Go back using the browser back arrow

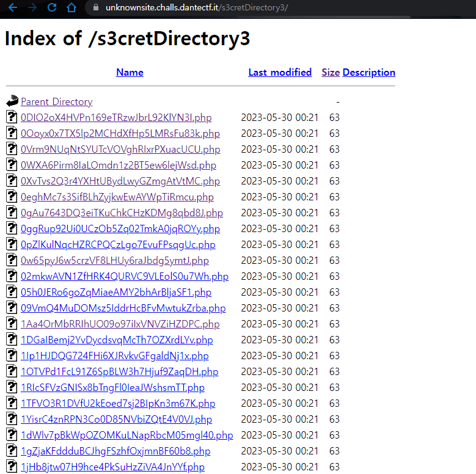[13, 7]
